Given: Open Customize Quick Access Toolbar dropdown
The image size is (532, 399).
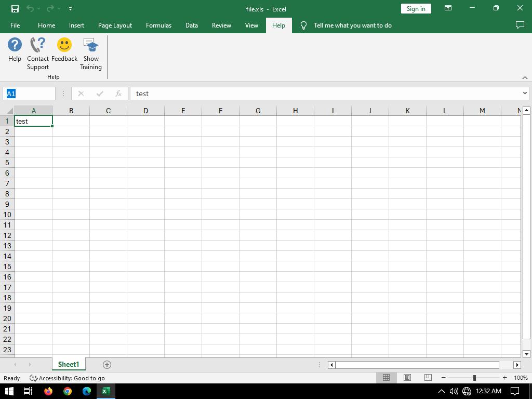Looking at the screenshot, I should pos(70,9).
